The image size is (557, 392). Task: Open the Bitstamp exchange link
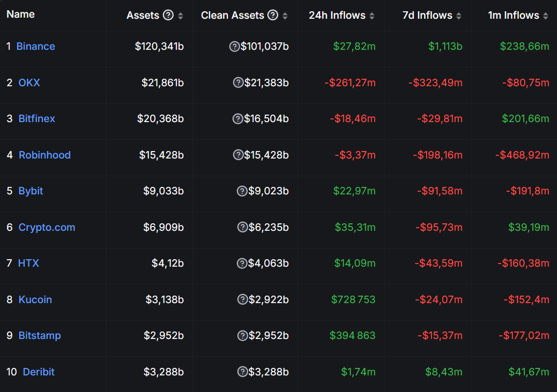(x=40, y=336)
